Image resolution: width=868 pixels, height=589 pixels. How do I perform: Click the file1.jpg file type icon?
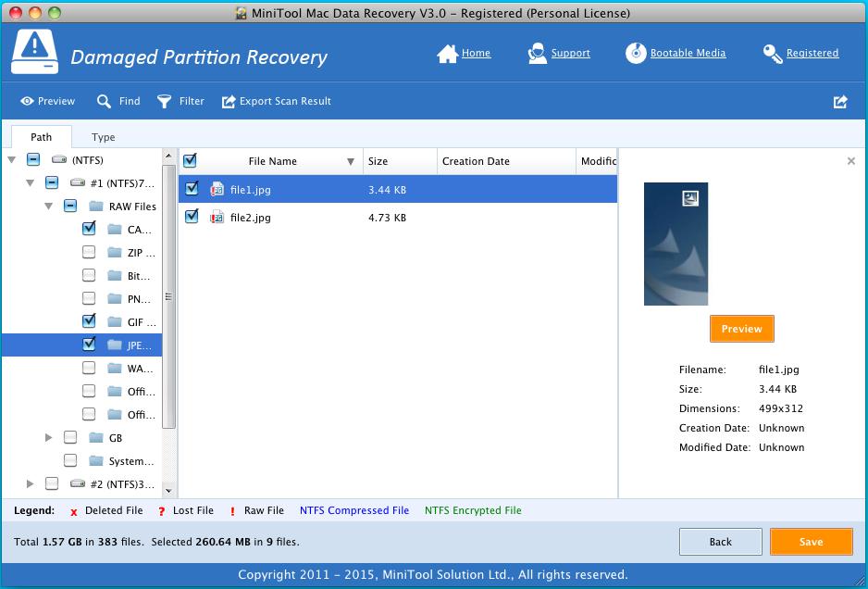(217, 190)
